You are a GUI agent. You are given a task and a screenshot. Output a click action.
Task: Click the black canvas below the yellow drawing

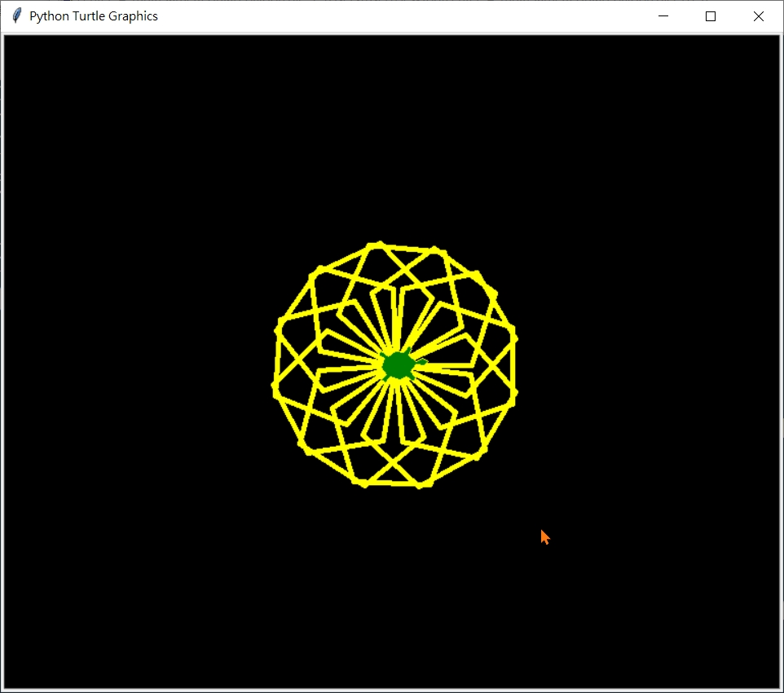[391, 587]
